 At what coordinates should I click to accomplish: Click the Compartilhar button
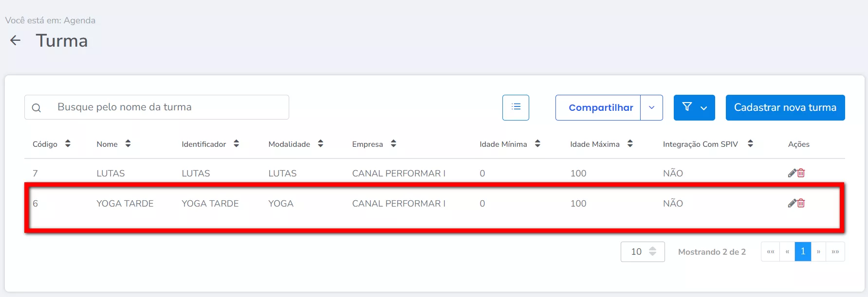click(600, 107)
